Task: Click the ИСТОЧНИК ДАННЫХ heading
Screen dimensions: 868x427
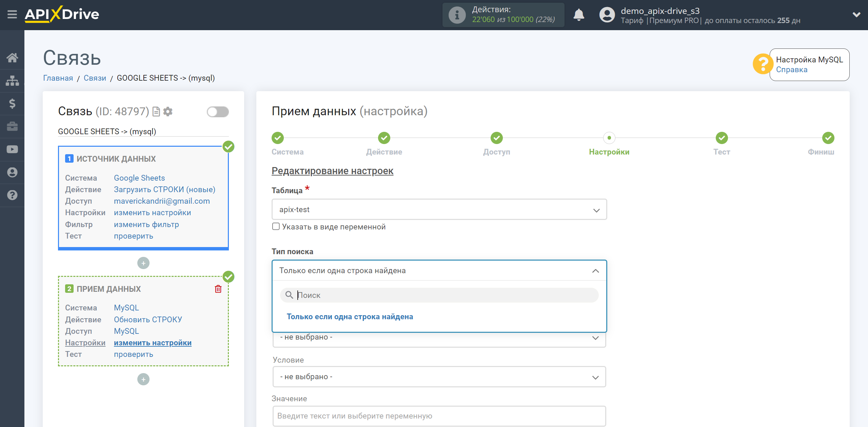Action: point(116,159)
